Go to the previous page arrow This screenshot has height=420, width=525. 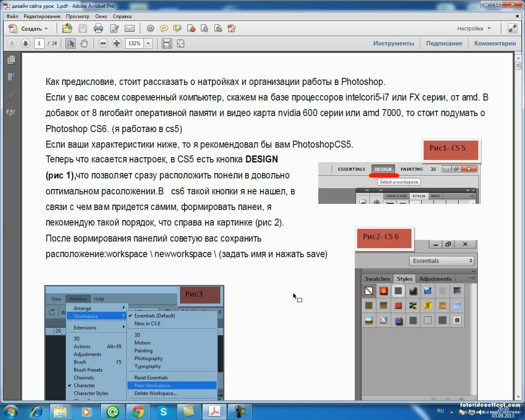[12, 43]
